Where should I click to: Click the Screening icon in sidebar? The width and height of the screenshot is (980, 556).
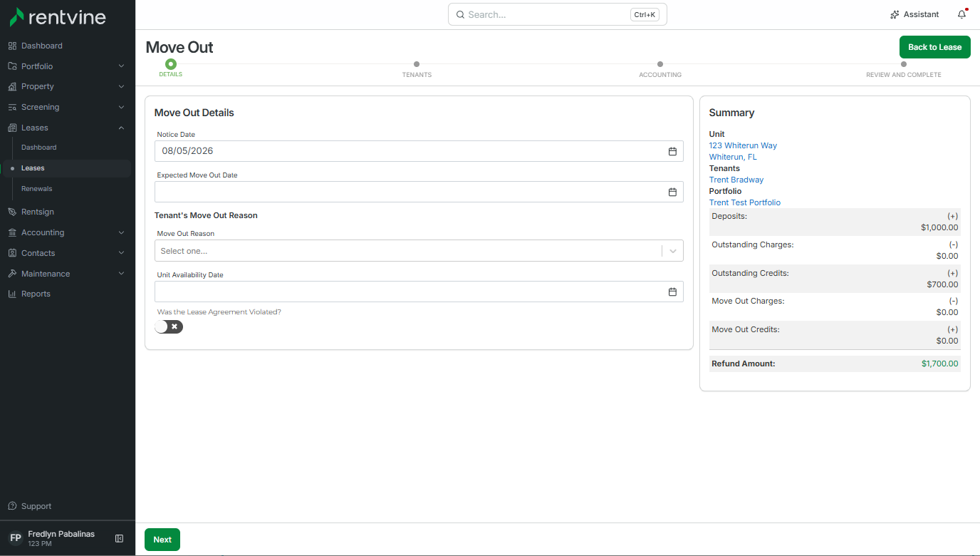click(x=12, y=107)
